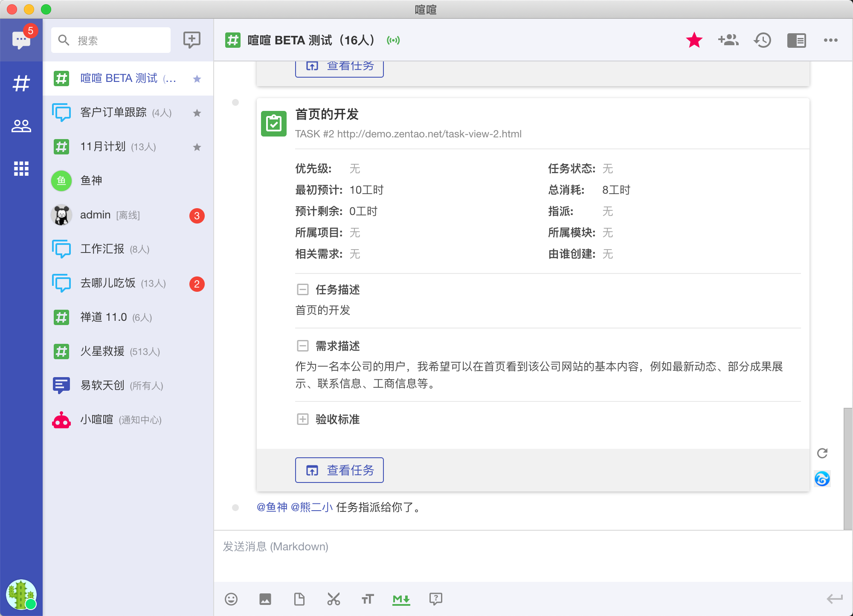
Task: Click the send image icon
Action: pos(265,599)
